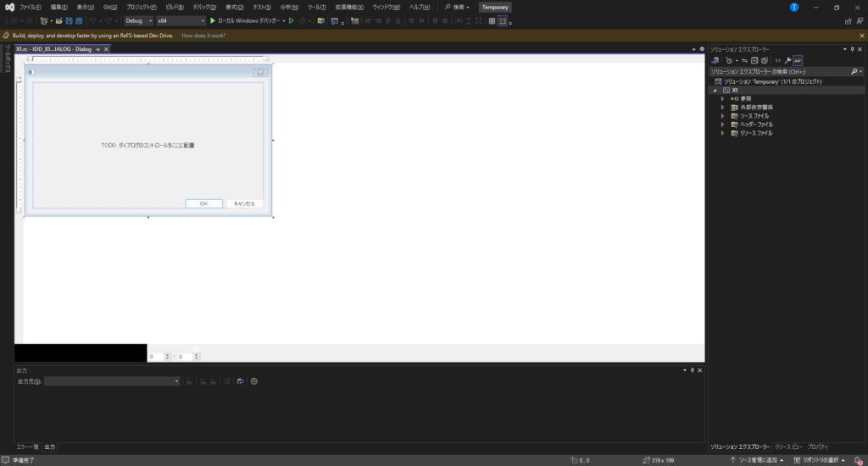Open the Debug configuration dropdown
This screenshot has width=868, height=466.
pos(139,20)
